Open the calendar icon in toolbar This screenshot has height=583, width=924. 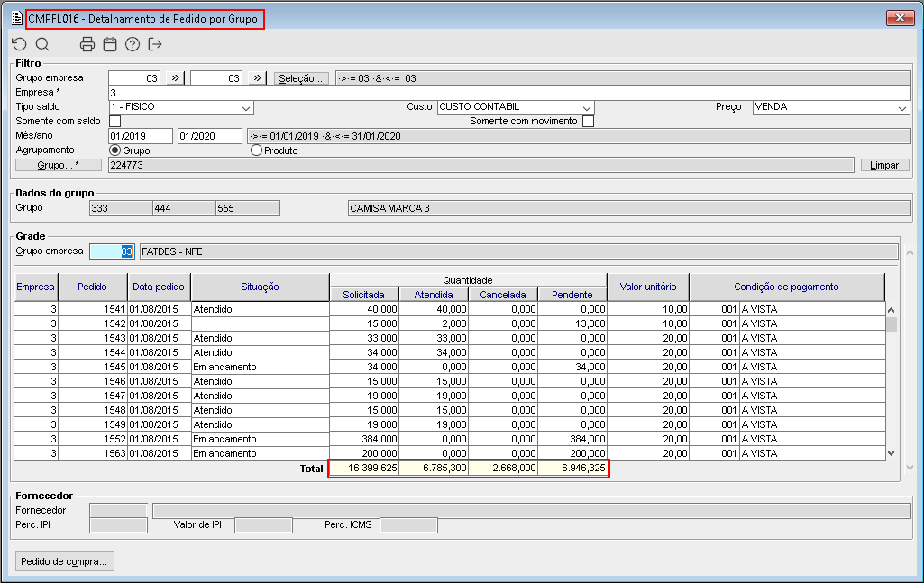click(x=110, y=44)
